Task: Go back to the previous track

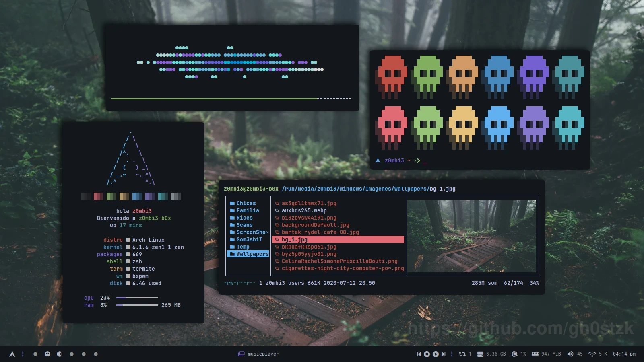Action: (419, 354)
